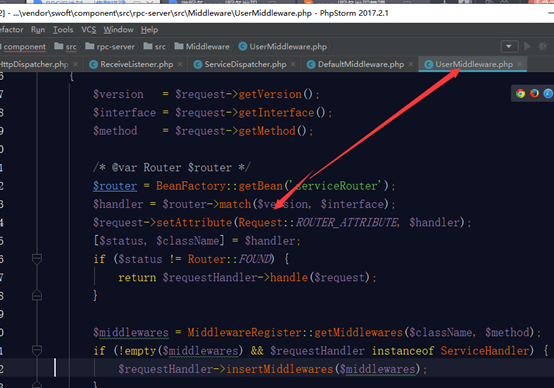Click the MiddlewareRegister class name
Viewport: 554px width, 388px height.
[244, 333]
